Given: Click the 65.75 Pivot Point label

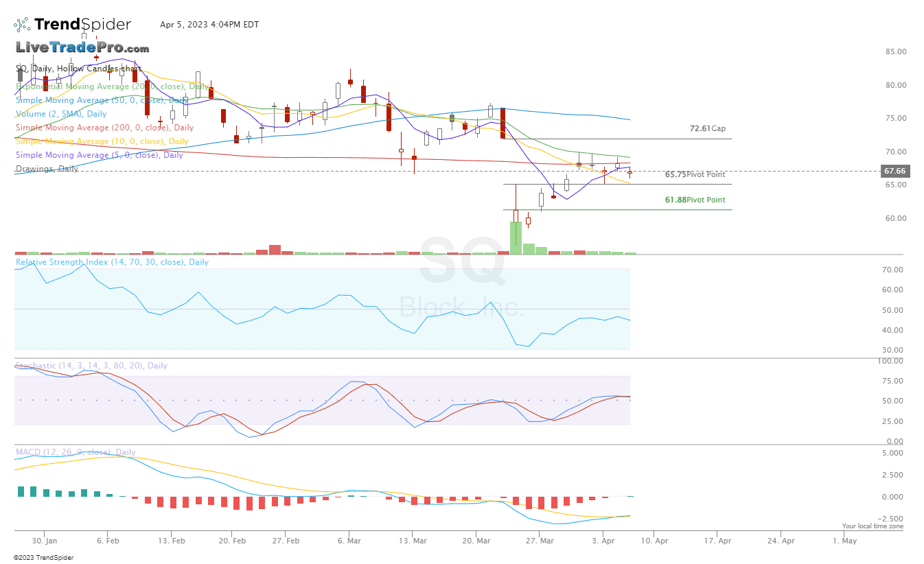Looking at the screenshot, I should pos(695,175).
